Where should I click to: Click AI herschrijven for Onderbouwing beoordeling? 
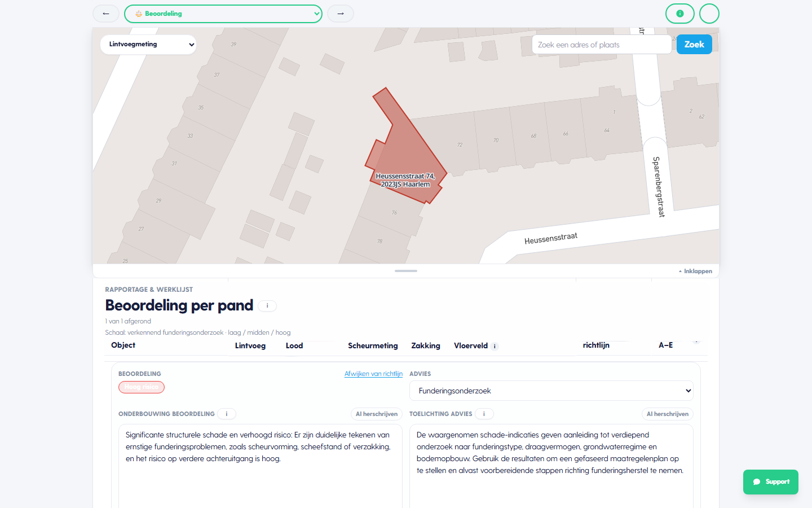coord(377,414)
